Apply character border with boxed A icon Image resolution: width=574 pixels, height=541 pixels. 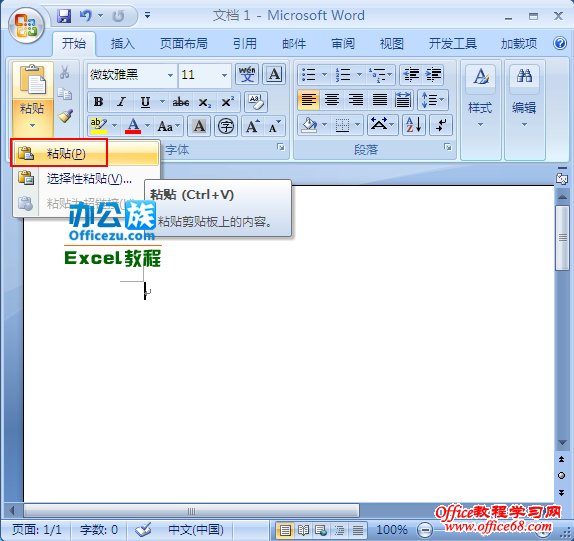click(x=274, y=75)
